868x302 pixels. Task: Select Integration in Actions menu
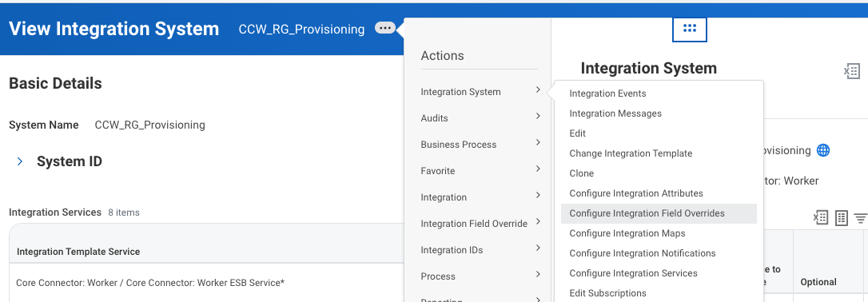[444, 197]
